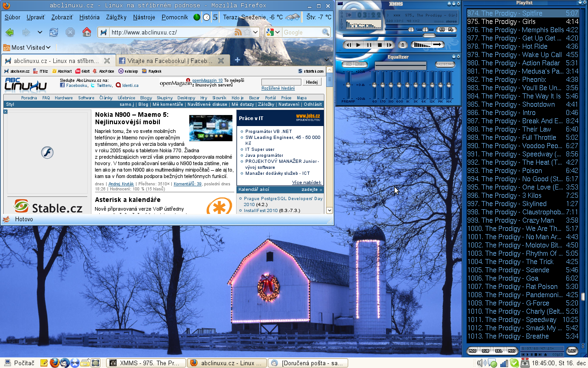Toggle the EQ window button in XMMS
Image resolution: width=588 pixels, height=368 pixels.
pyautogui.click(x=442, y=29)
